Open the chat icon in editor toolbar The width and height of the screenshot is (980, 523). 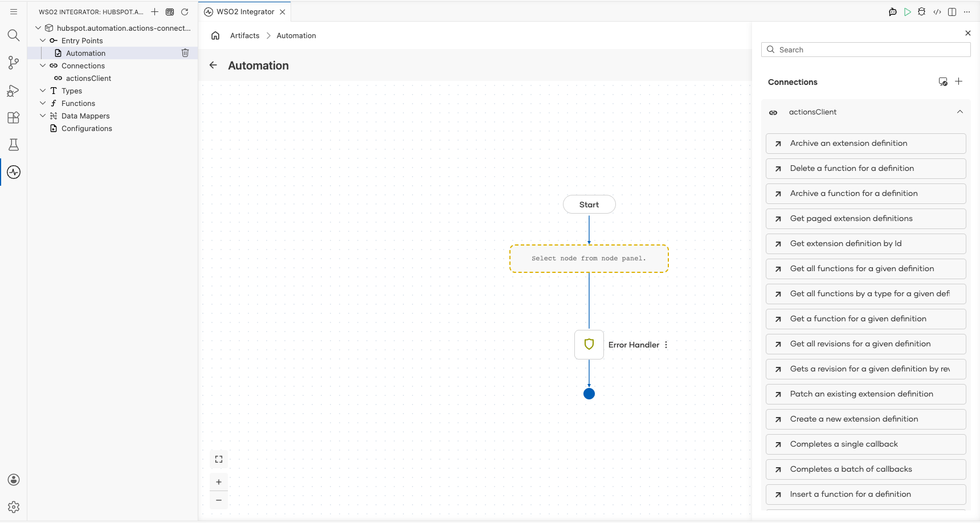tap(893, 11)
